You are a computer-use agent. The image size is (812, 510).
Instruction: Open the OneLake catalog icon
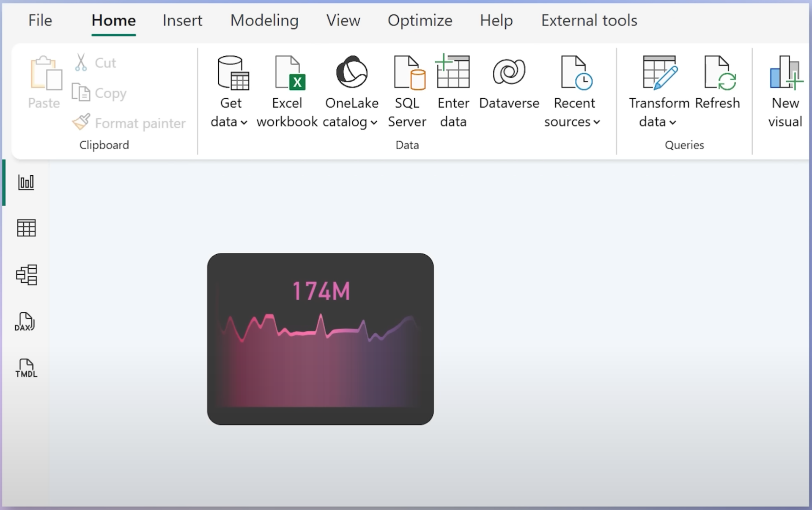pos(351,72)
